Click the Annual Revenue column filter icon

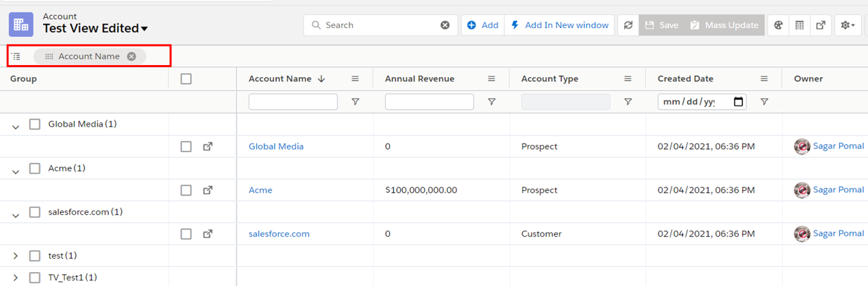point(491,102)
